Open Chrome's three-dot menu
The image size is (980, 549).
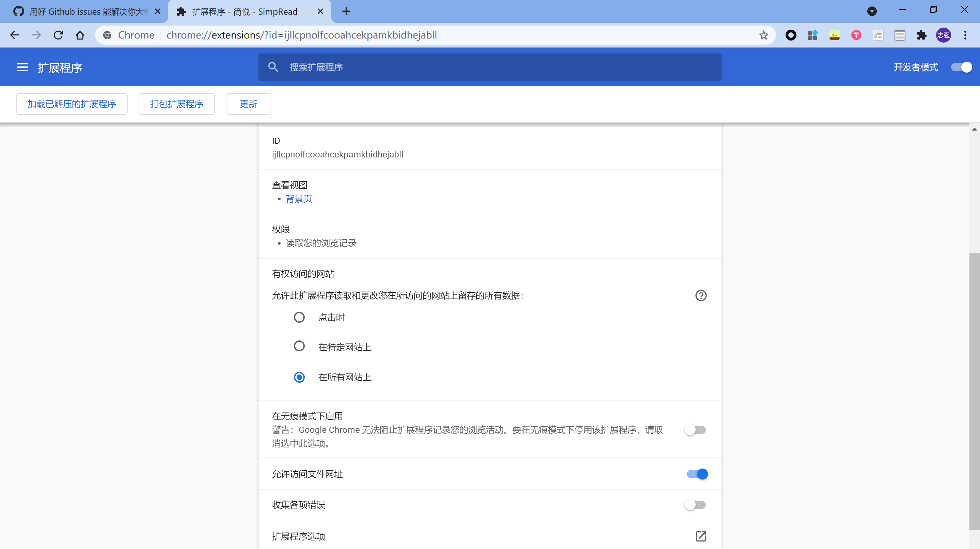(x=966, y=35)
